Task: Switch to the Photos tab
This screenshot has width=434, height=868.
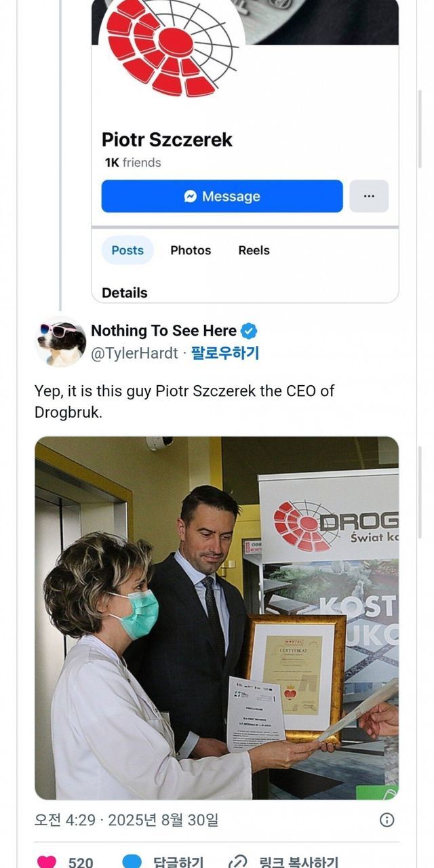Action: coord(191,250)
